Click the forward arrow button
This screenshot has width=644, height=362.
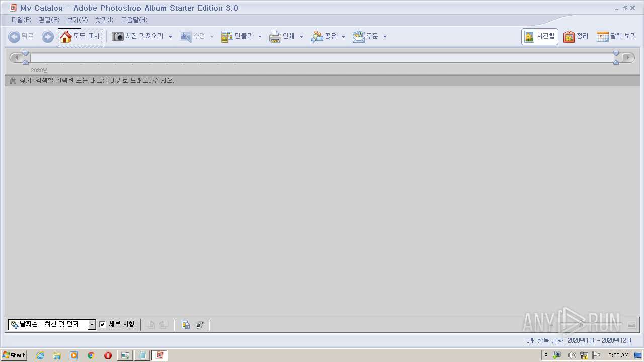(48, 36)
